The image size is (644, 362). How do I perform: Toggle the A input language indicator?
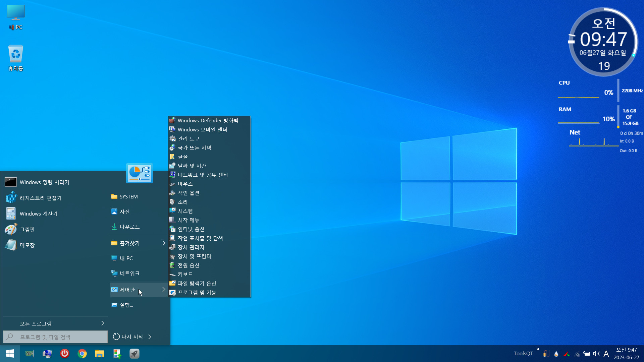[x=606, y=354]
